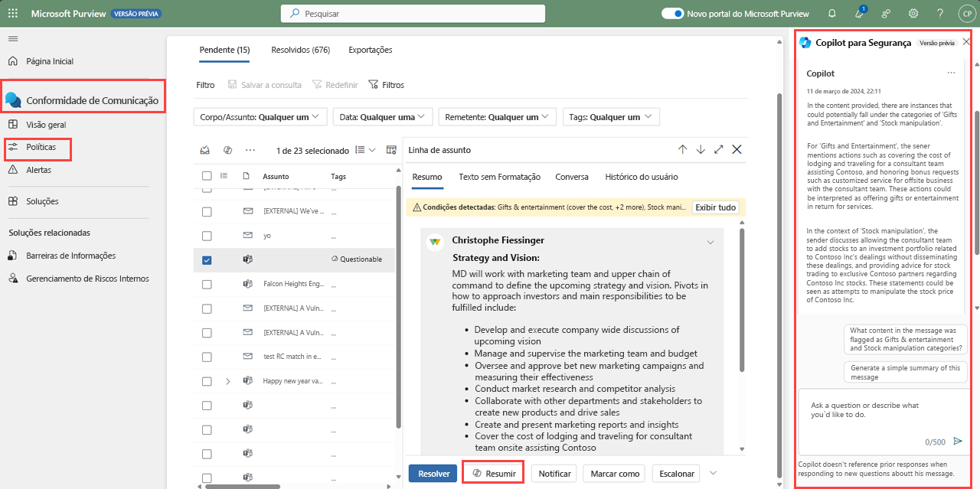Click the Pesquisar search field
This screenshot has width=980, height=489.
click(413, 13)
